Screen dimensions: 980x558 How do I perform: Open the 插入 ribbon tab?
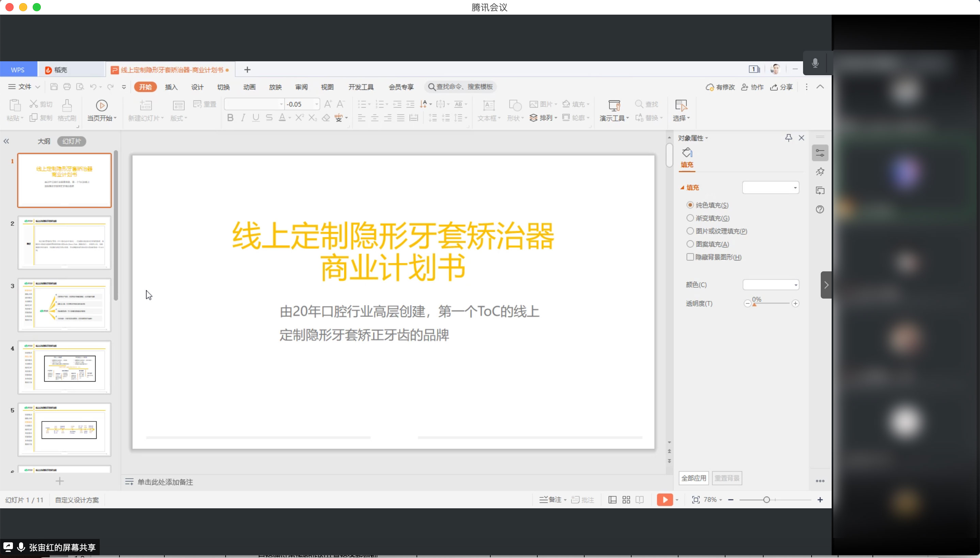(x=171, y=87)
